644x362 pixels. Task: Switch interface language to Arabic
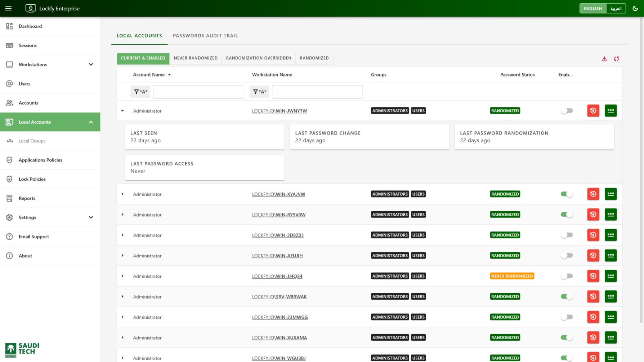point(616,8)
